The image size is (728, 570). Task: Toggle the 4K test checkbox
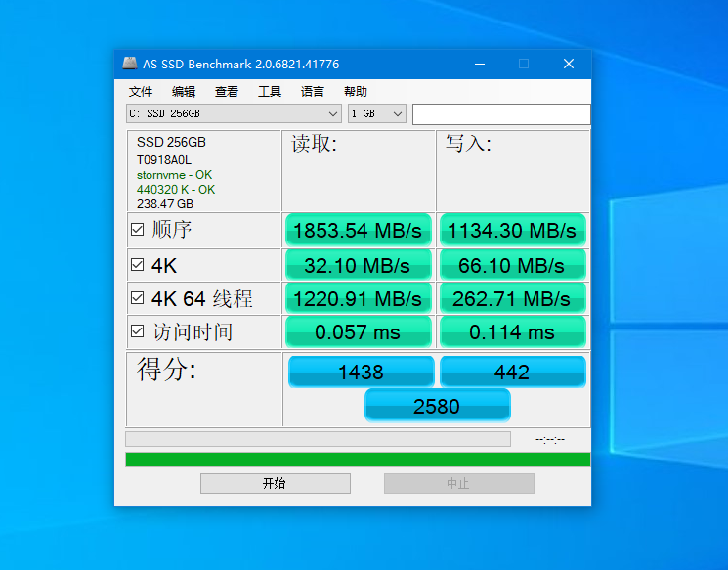(x=137, y=265)
